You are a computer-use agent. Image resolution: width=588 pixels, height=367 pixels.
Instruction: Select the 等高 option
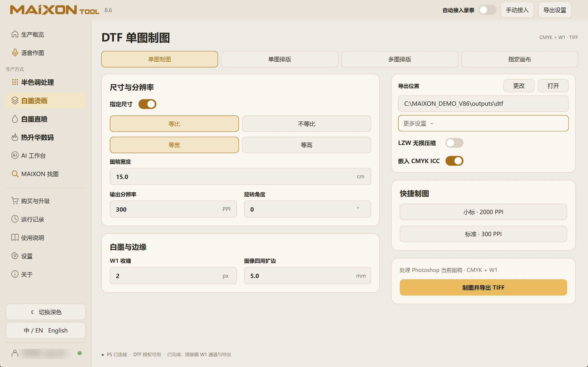click(x=306, y=145)
